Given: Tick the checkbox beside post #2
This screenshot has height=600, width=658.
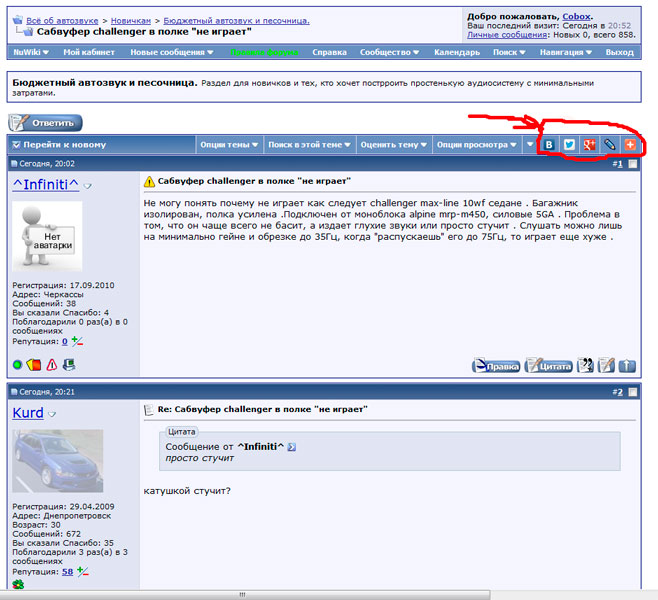Looking at the screenshot, I should [x=632, y=392].
